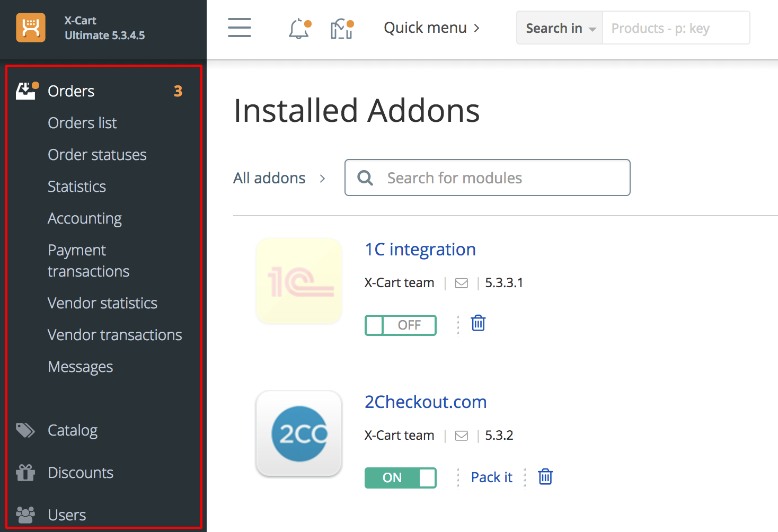Email the 1C integration author via envelope icon
This screenshot has width=778, height=532.
coord(461,282)
